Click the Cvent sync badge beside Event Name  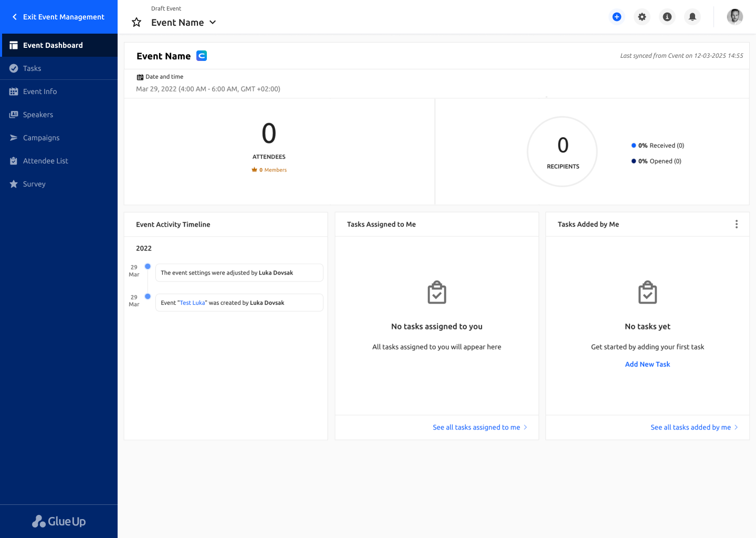tap(202, 55)
